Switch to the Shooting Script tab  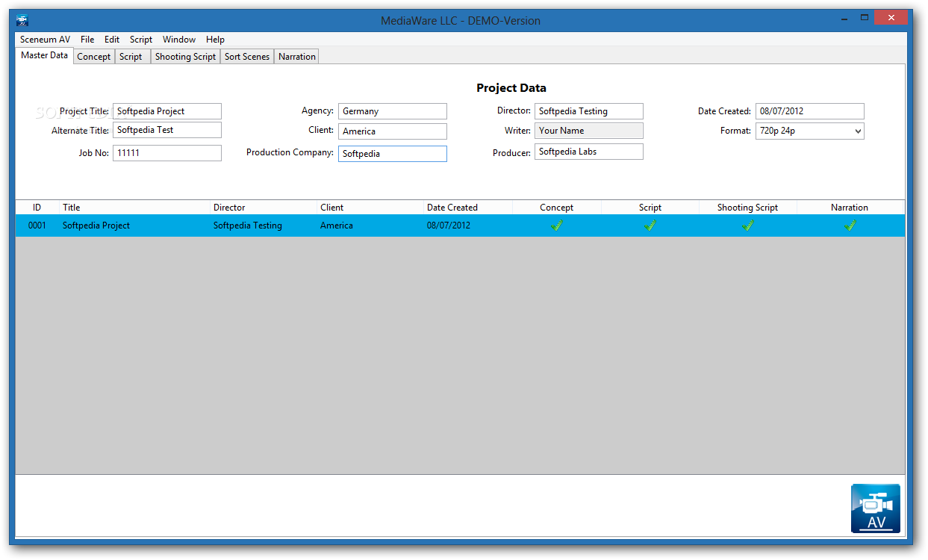pos(185,57)
